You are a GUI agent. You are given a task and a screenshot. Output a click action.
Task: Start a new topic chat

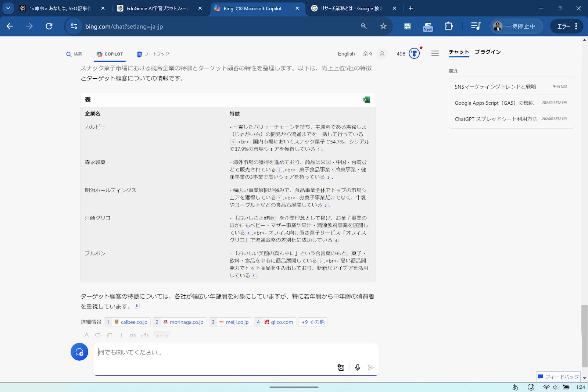pos(79,352)
